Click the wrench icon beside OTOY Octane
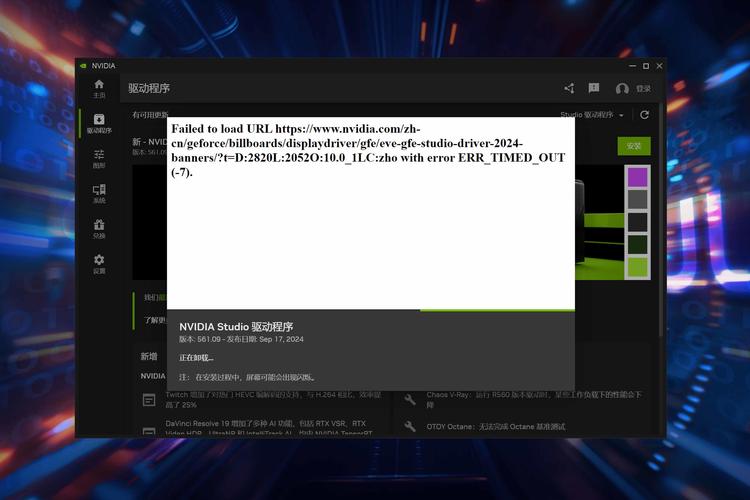The width and height of the screenshot is (750, 500). pos(410,426)
